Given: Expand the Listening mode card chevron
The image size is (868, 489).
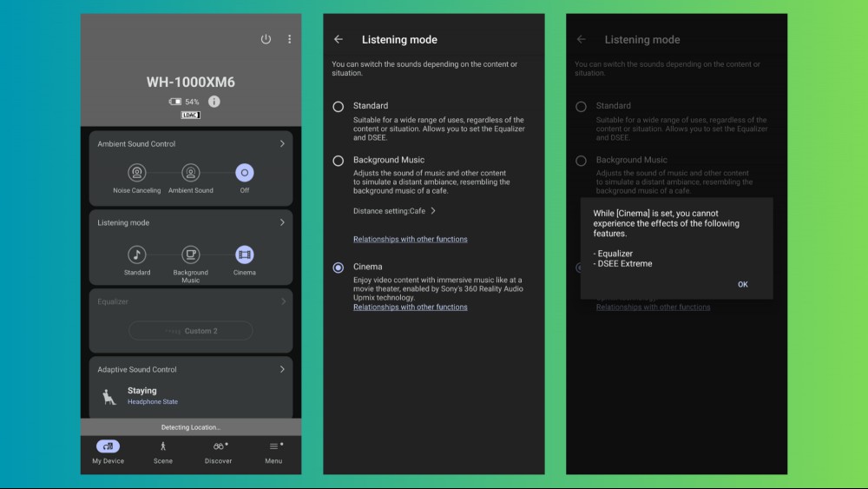Looking at the screenshot, I should [282, 222].
